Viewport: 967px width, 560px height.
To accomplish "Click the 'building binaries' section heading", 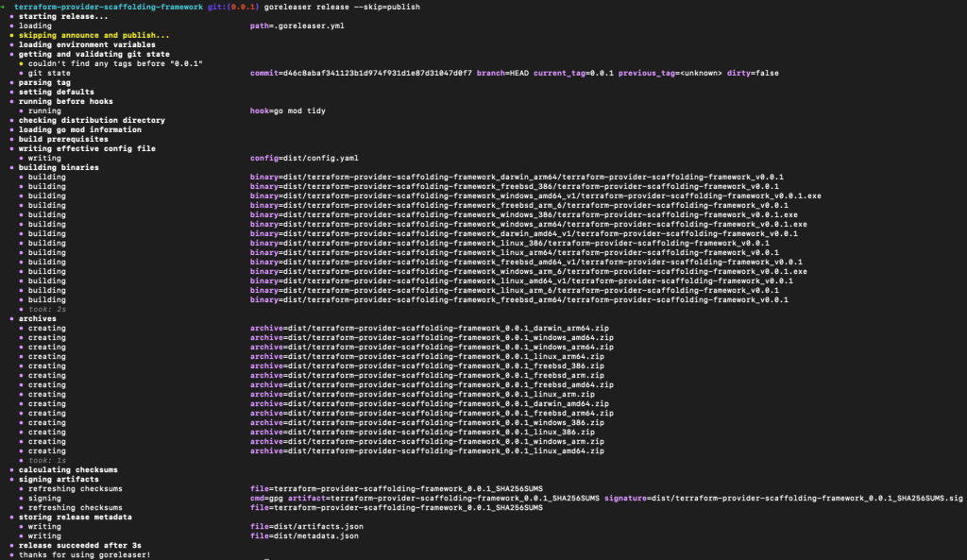I will [59, 167].
